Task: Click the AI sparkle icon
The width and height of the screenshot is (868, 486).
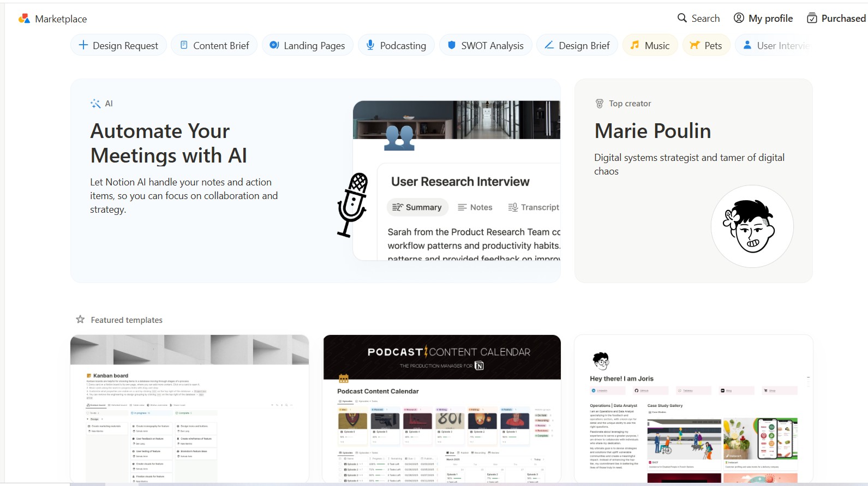Action: pyautogui.click(x=95, y=104)
